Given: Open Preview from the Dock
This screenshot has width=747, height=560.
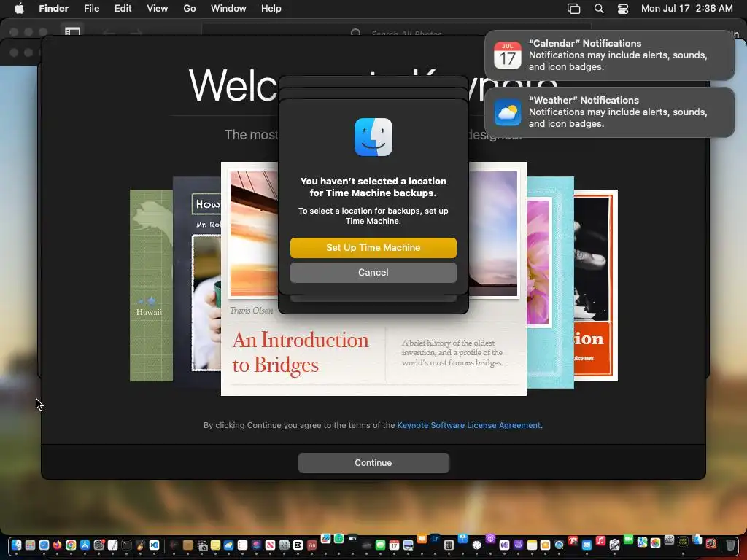Looking at the screenshot, I should click(408, 545).
